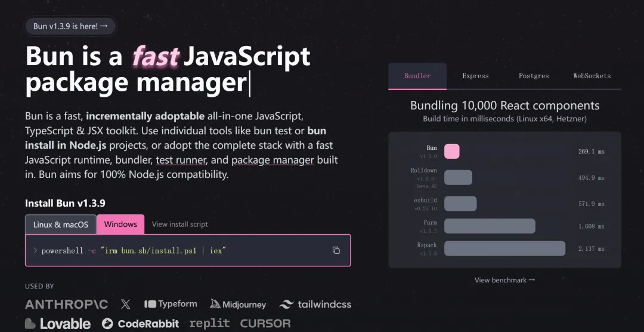
Task: Click the Rspack label in chart
Action: point(427,245)
